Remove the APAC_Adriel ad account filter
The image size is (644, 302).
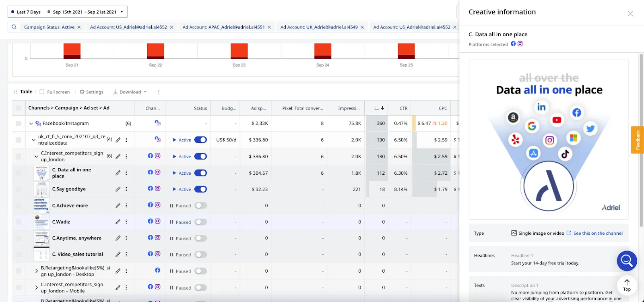[x=269, y=27]
